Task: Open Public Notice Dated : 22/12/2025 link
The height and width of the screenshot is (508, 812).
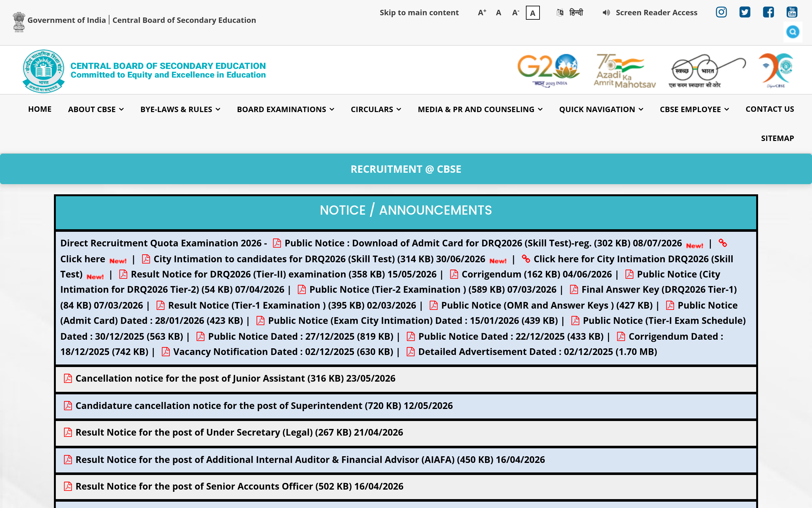Action: coord(511,336)
